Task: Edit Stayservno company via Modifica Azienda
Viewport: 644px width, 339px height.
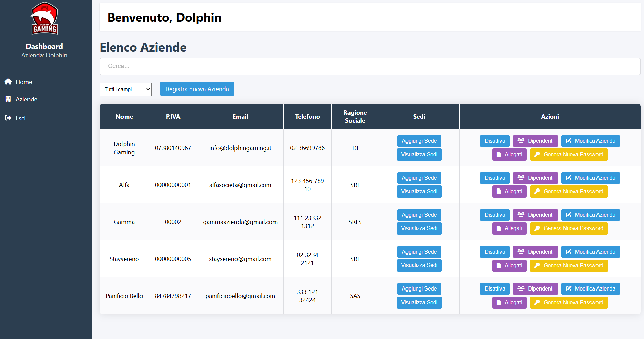Action: [x=590, y=252]
